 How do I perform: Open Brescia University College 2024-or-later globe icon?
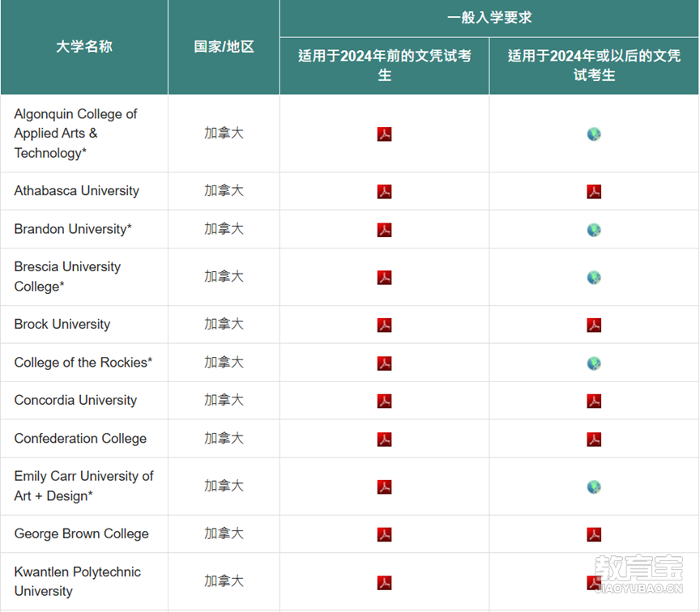tap(594, 278)
